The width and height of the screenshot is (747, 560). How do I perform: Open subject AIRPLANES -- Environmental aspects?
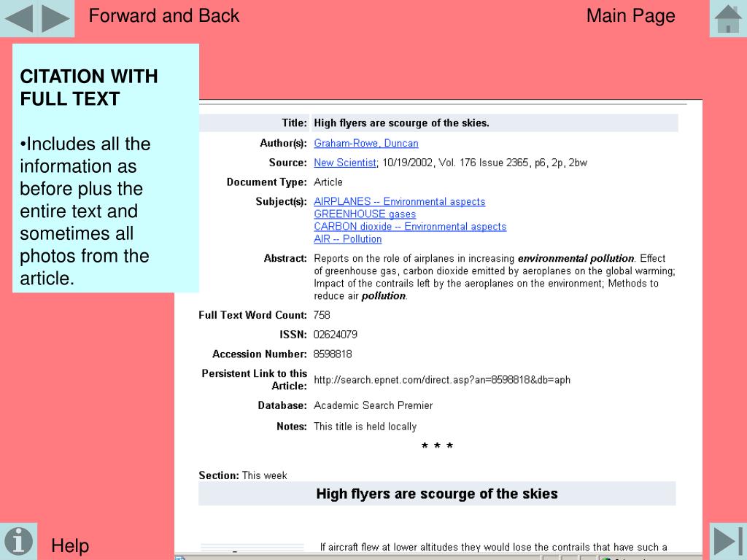pos(399,202)
